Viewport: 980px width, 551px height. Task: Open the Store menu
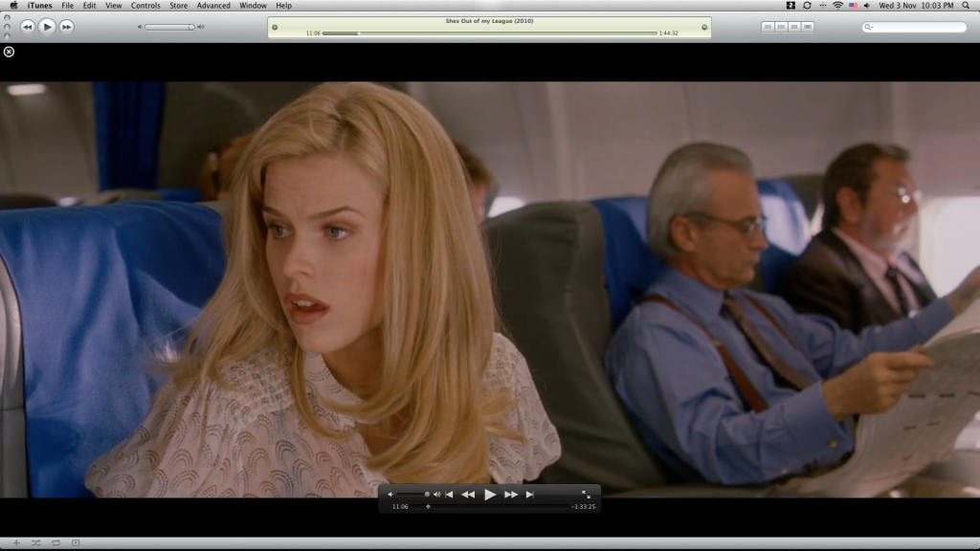coord(178,6)
